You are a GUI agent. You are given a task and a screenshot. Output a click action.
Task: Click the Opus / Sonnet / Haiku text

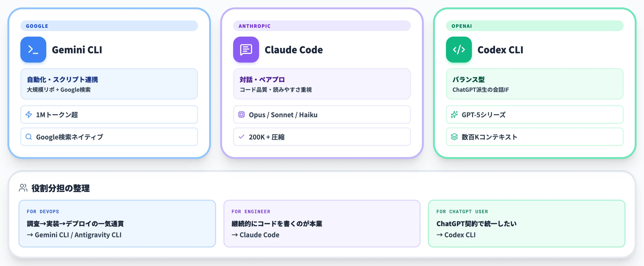283,115
